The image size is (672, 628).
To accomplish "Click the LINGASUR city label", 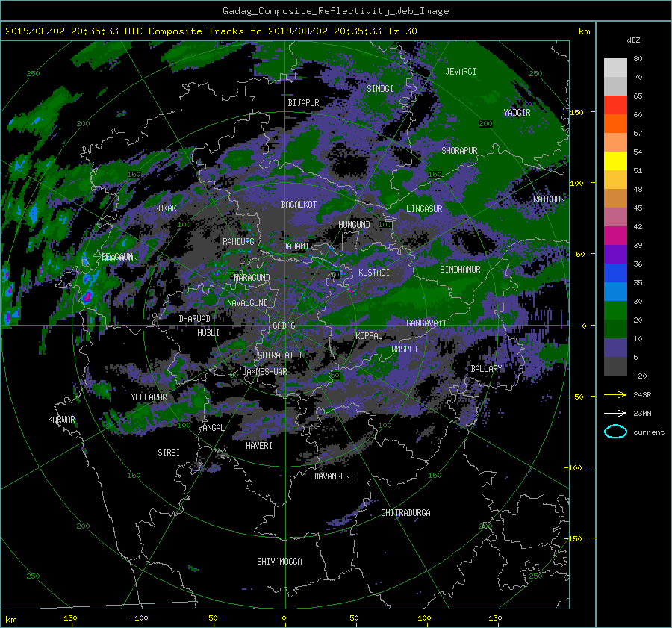I will click(x=424, y=209).
